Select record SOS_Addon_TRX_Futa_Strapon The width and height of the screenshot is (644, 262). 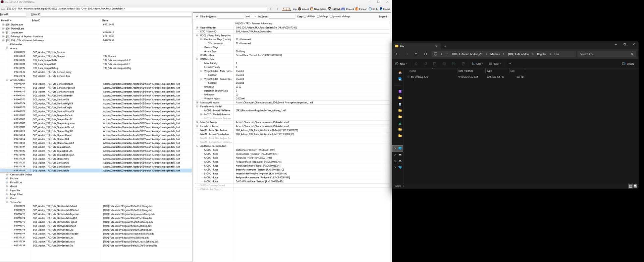coord(49,56)
